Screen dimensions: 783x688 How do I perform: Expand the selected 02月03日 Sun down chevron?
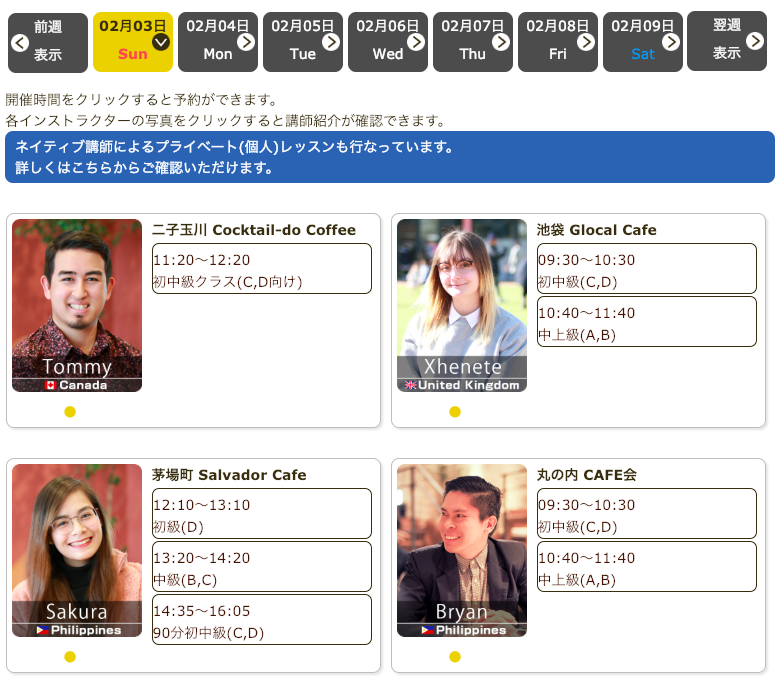pyautogui.click(x=161, y=42)
